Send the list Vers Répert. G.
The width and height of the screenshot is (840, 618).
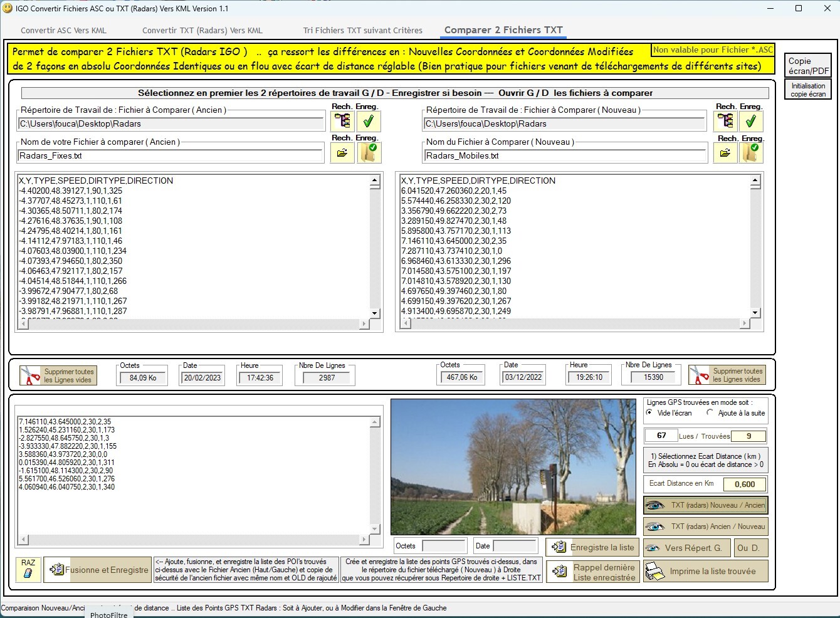click(686, 548)
